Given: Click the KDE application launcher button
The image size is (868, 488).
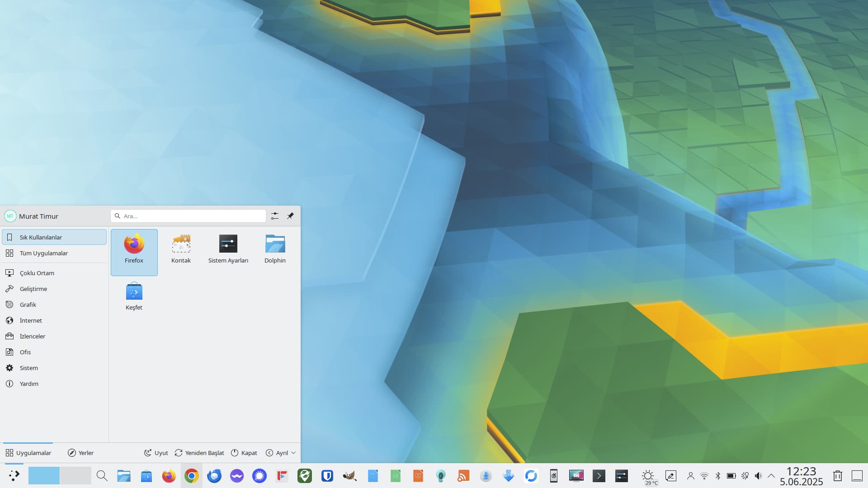Looking at the screenshot, I should click(x=14, y=475).
